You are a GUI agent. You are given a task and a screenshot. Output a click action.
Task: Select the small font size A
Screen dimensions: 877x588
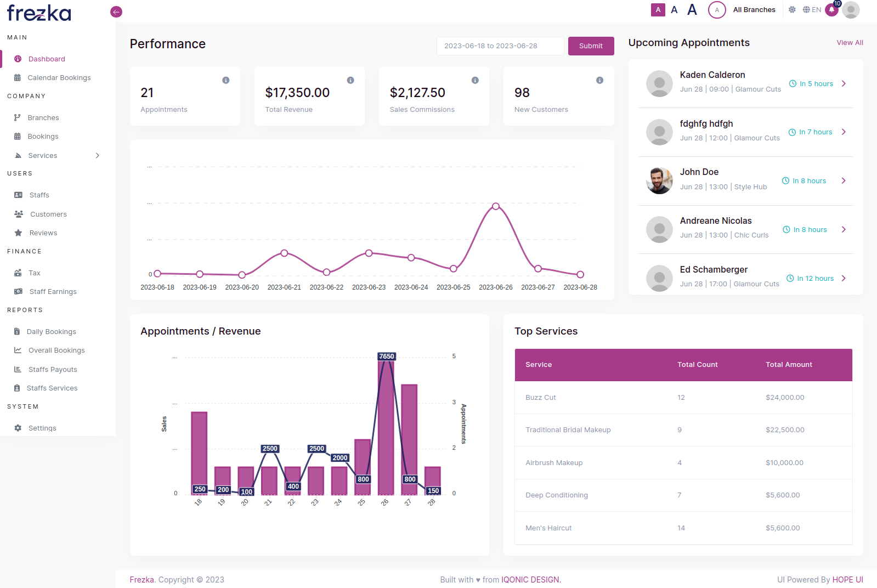[x=658, y=9]
